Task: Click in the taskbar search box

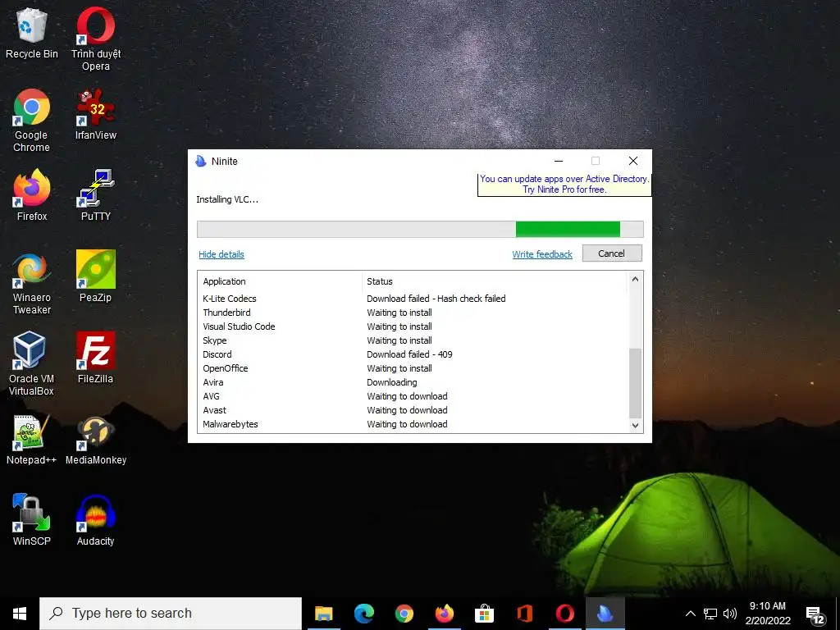Action: (171, 614)
